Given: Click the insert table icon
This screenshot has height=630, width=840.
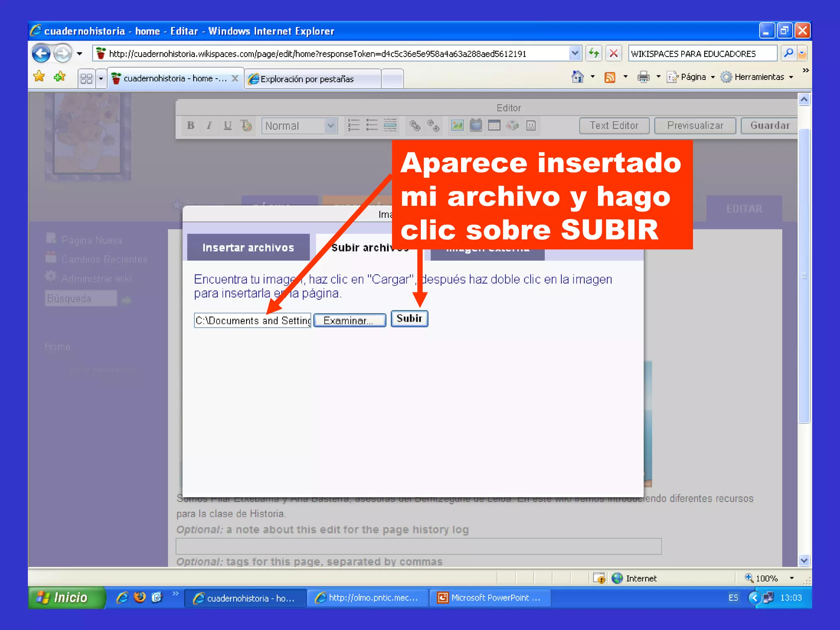Looking at the screenshot, I should pyautogui.click(x=494, y=126).
